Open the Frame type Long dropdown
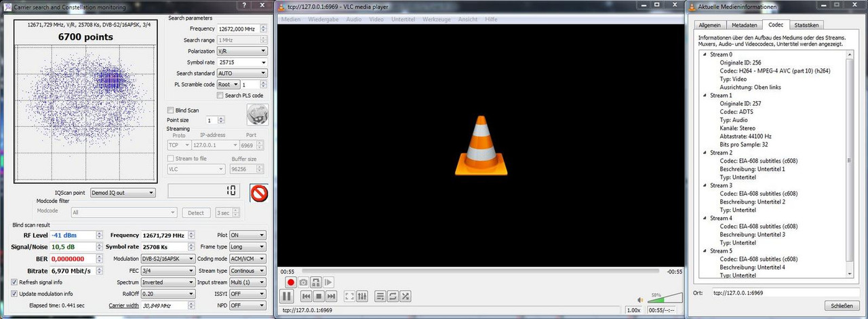 click(x=248, y=247)
